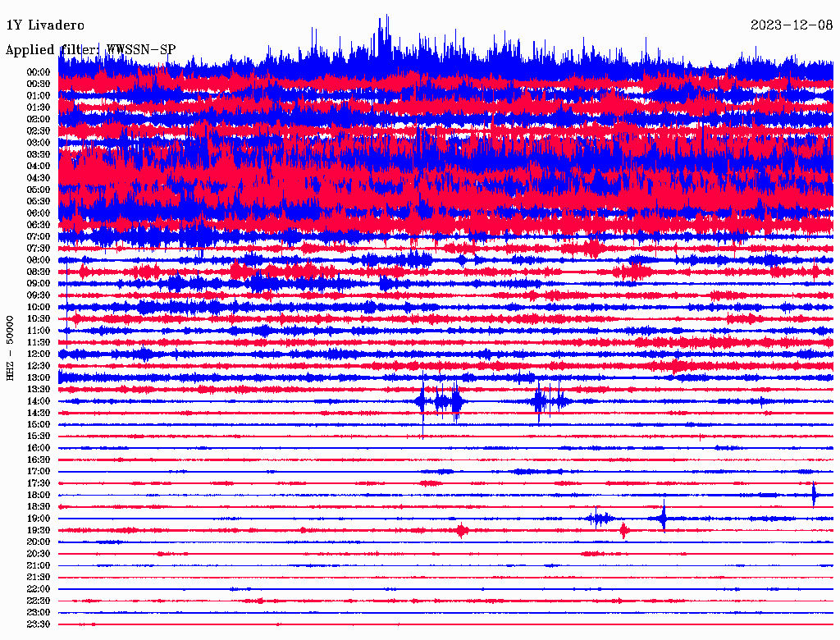The height and width of the screenshot is (640, 840).
Task: Click the HHZ - 50000 axis label
Action: point(10,348)
